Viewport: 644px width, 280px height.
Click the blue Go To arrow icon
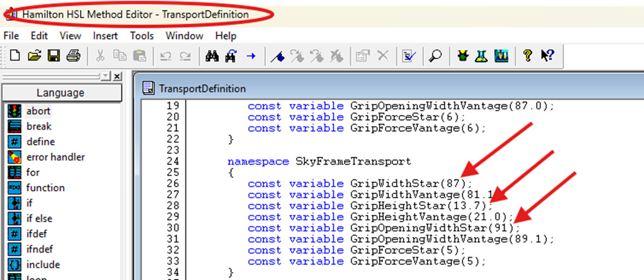click(251, 55)
